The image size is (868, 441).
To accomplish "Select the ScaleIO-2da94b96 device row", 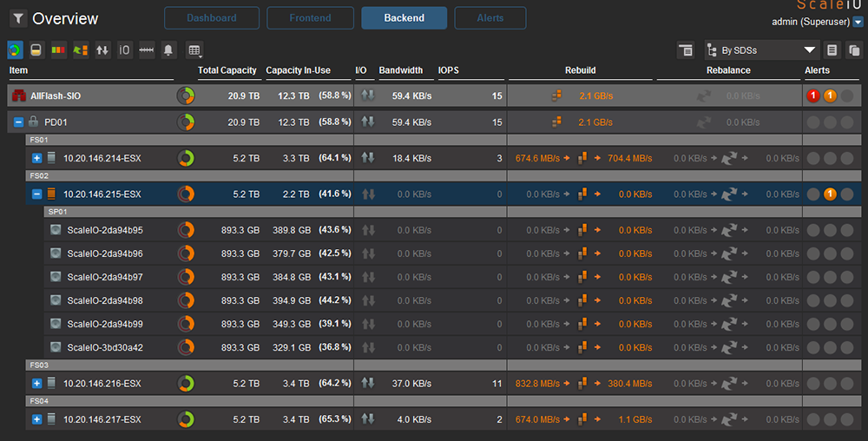I will pos(453,253).
